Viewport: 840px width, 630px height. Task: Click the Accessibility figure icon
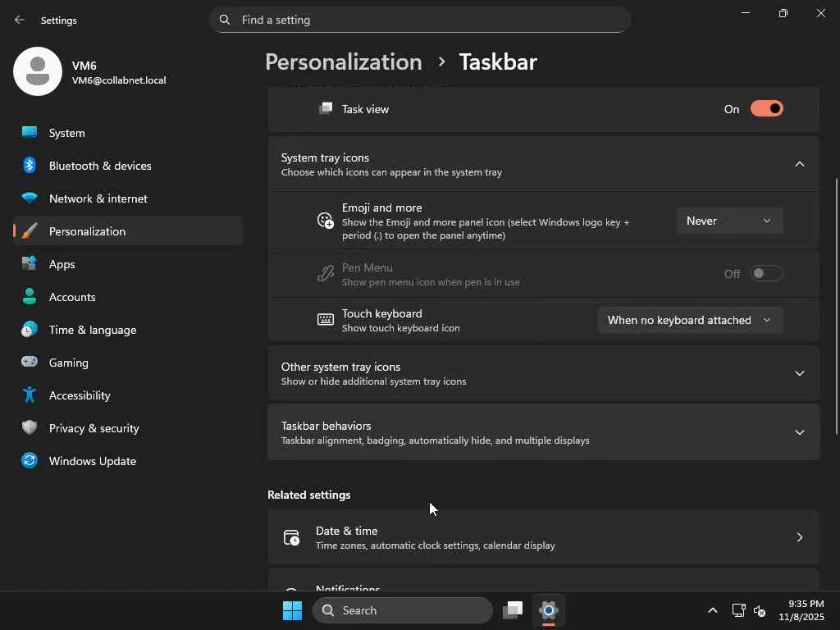(x=30, y=395)
